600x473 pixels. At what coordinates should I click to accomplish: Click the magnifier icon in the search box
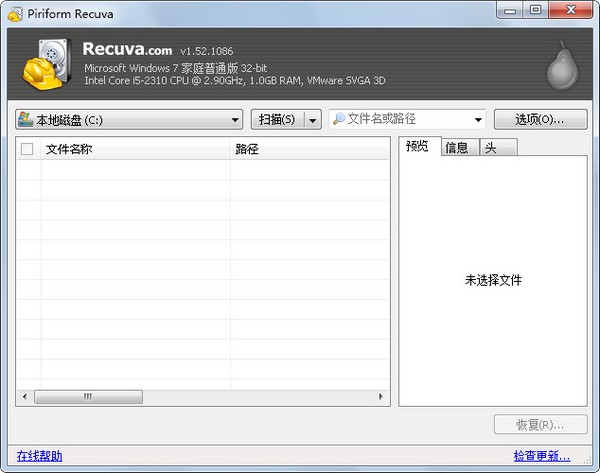click(x=339, y=119)
